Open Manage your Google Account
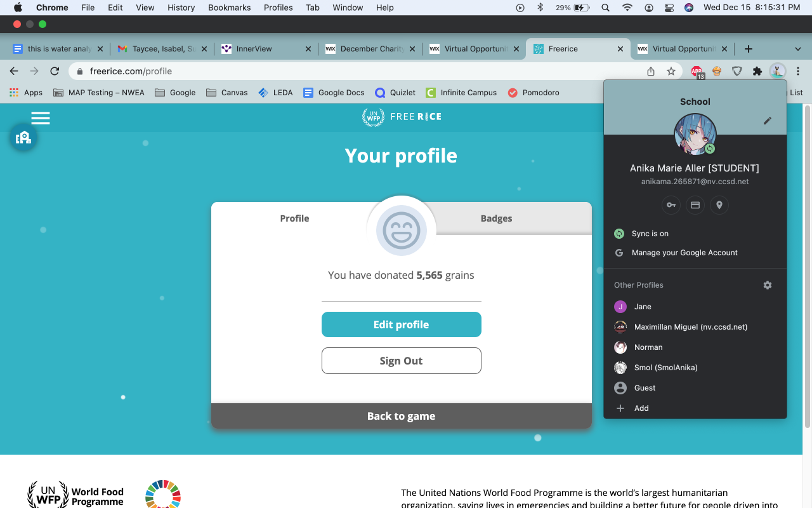The width and height of the screenshot is (812, 508). [x=695, y=253]
